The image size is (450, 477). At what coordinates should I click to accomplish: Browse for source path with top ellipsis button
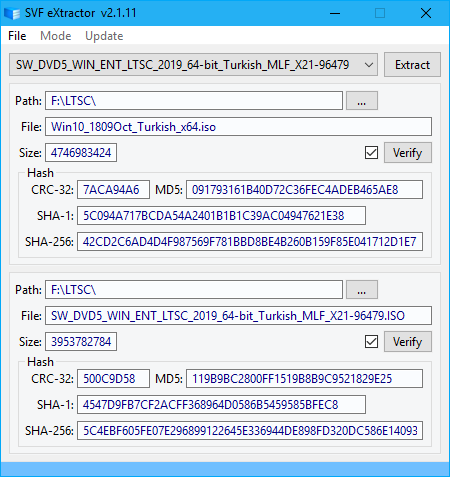pos(362,101)
